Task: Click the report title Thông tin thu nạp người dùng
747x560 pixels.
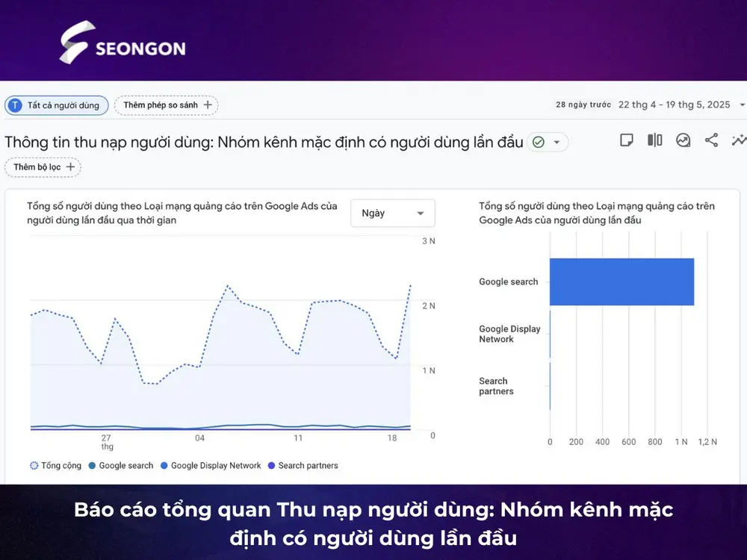Action: click(x=264, y=142)
